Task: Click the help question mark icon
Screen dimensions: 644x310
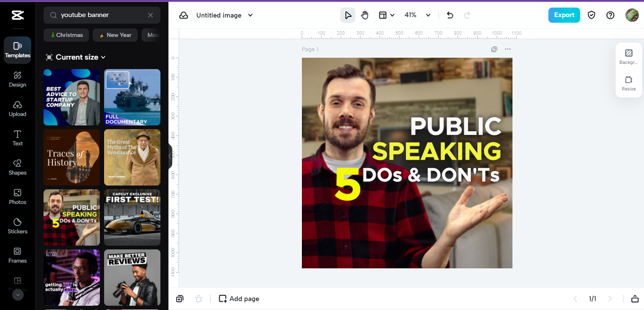Action: (x=610, y=15)
